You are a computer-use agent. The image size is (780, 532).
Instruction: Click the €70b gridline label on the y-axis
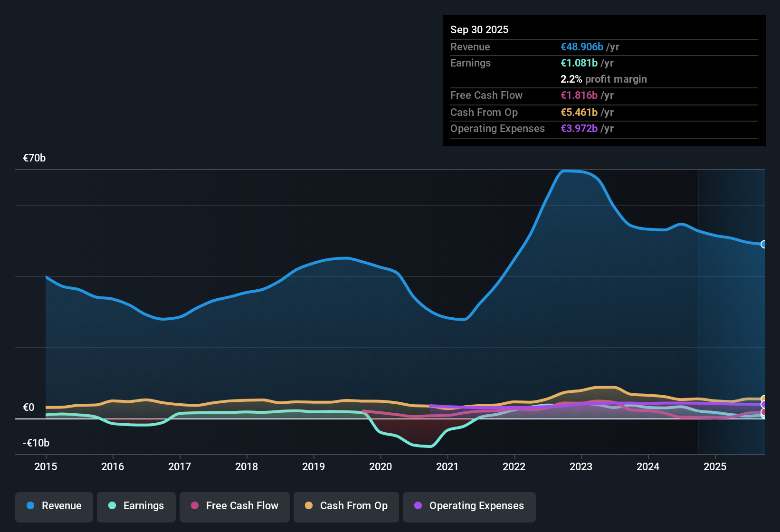click(34, 158)
